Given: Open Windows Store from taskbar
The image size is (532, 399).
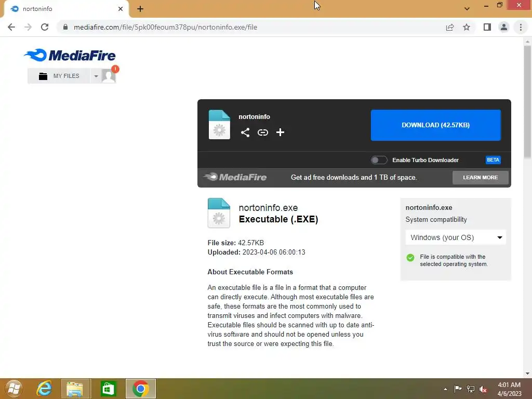Looking at the screenshot, I should tap(108, 389).
